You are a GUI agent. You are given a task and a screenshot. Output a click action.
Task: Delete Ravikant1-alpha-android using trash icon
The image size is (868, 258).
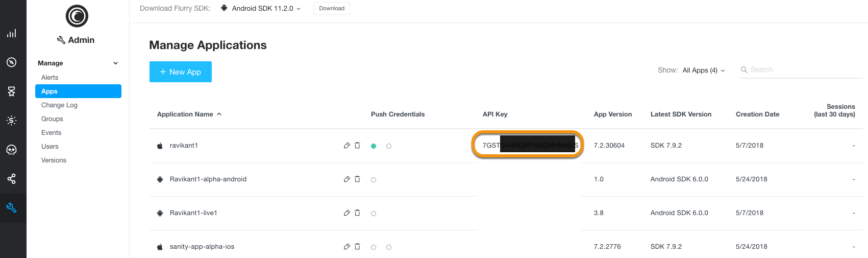(357, 179)
